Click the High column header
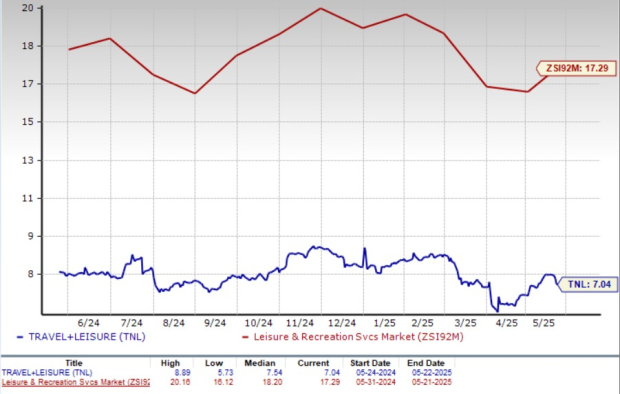 pos(170,363)
